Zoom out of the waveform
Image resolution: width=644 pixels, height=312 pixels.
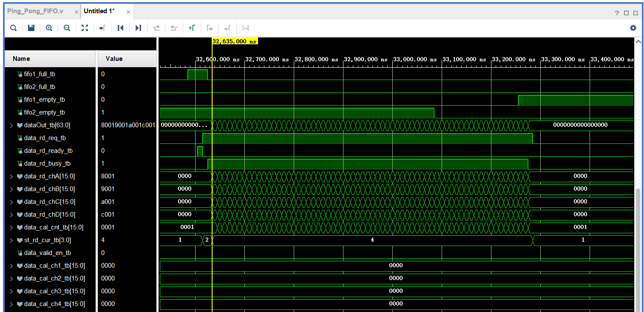67,28
